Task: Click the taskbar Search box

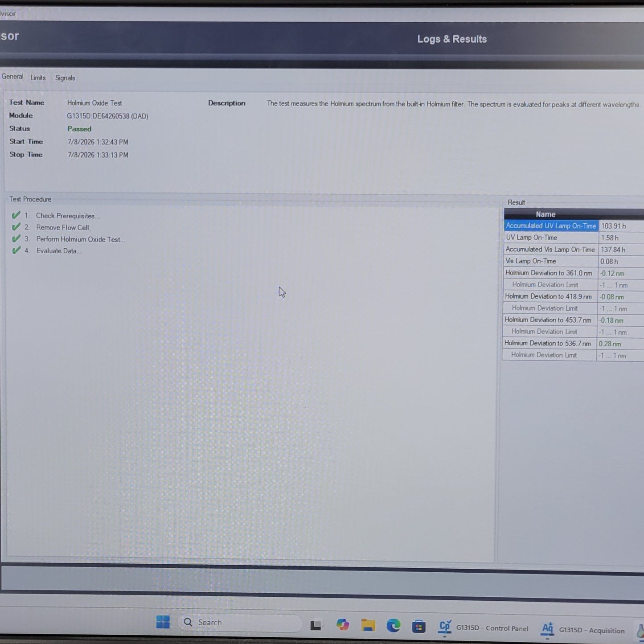Action: coord(240,623)
